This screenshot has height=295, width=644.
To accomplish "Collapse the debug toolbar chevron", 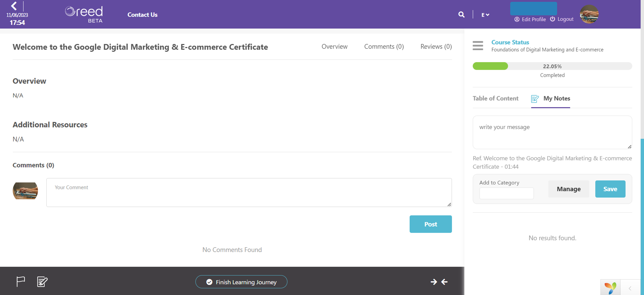I will (x=630, y=288).
